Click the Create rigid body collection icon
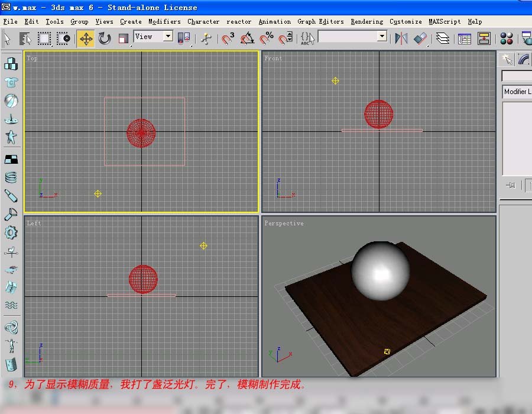 pyautogui.click(x=11, y=64)
